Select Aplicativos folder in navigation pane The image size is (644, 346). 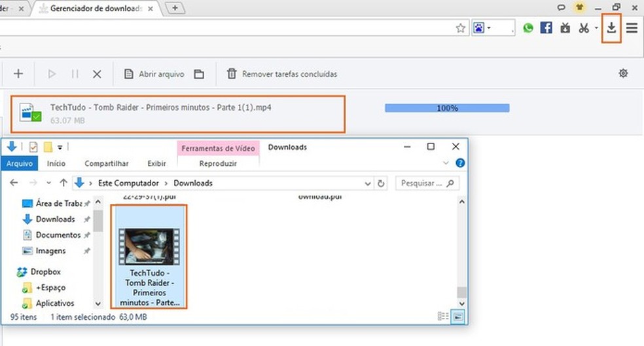(x=48, y=303)
